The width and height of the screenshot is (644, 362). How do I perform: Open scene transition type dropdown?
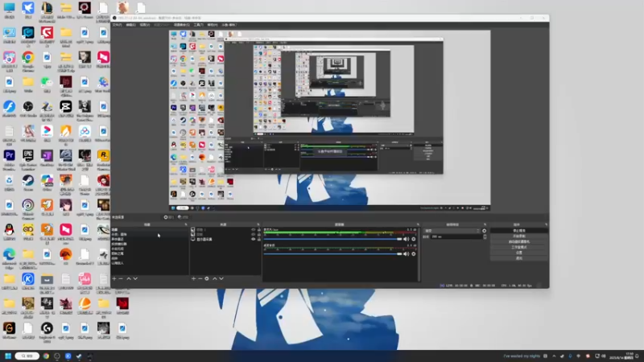point(452,231)
